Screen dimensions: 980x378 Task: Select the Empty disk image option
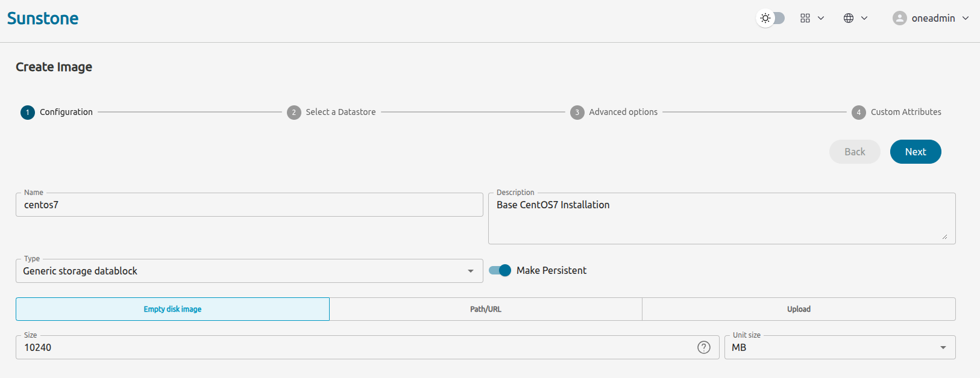click(x=172, y=309)
